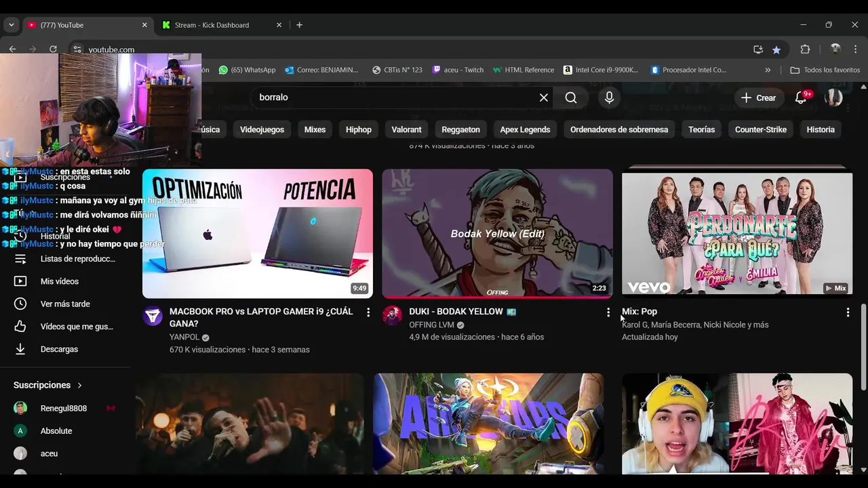Select the Mixes filter chip
The image size is (868, 488).
[315, 129]
